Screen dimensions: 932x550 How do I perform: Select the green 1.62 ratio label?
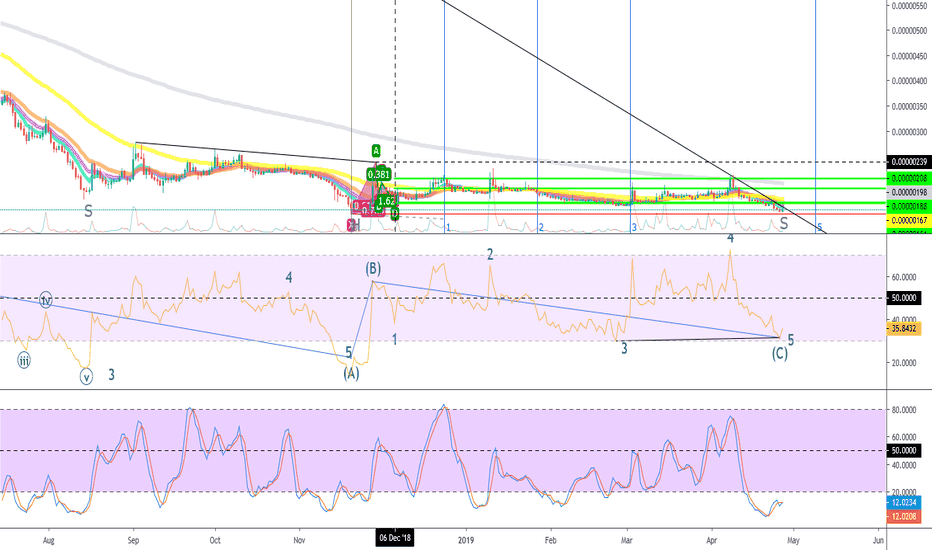pos(386,201)
